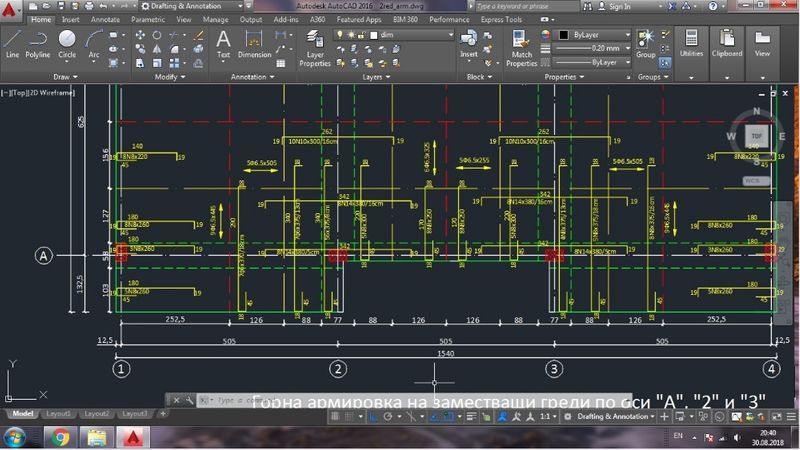This screenshot has width=800, height=450.
Task: Click the Plot (print) icon in Quick Access toolbar
Action: [89, 6]
